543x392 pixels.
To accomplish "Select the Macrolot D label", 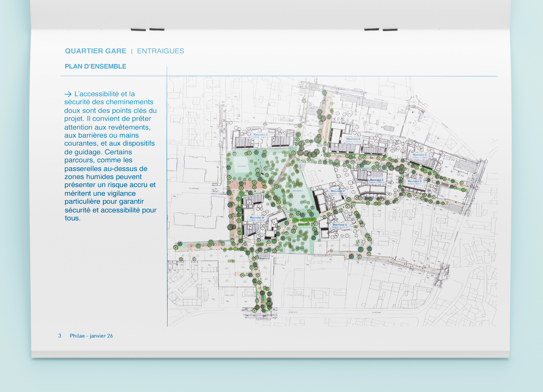I will pyautogui.click(x=415, y=181).
